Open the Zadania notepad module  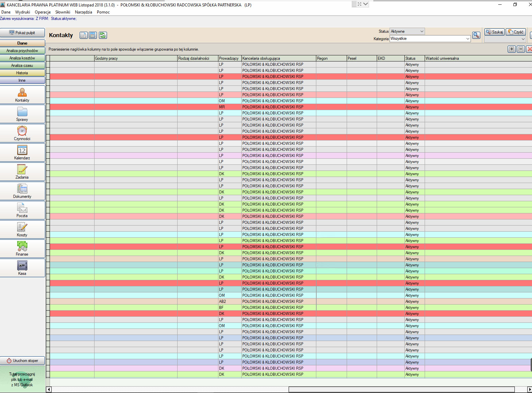click(x=22, y=172)
